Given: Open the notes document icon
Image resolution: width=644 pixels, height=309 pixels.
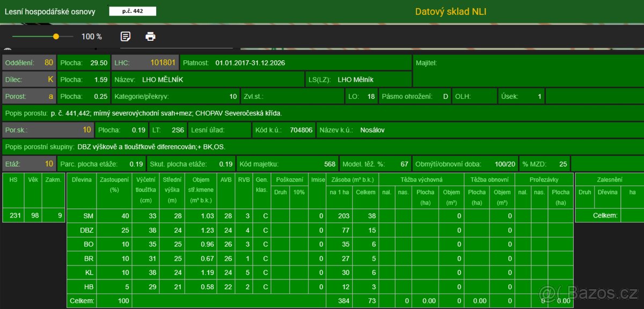Looking at the screenshot, I should (126, 37).
